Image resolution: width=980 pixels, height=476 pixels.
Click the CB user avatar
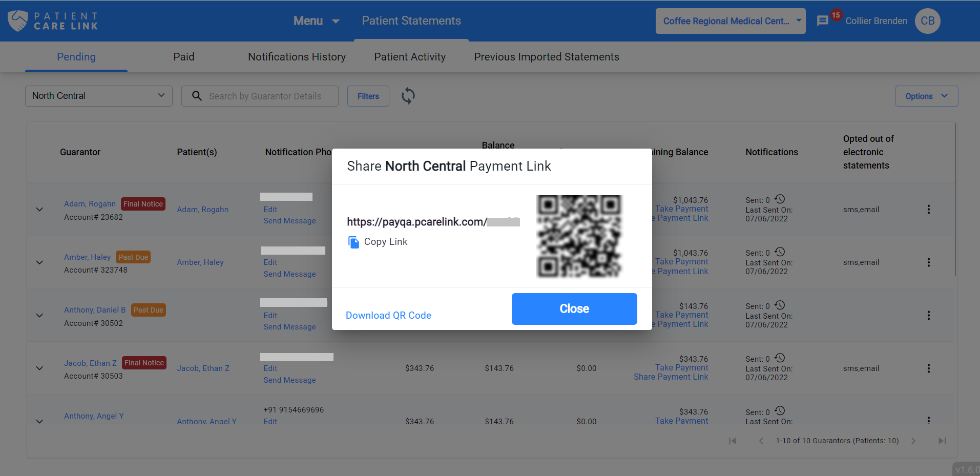pyautogui.click(x=928, y=21)
